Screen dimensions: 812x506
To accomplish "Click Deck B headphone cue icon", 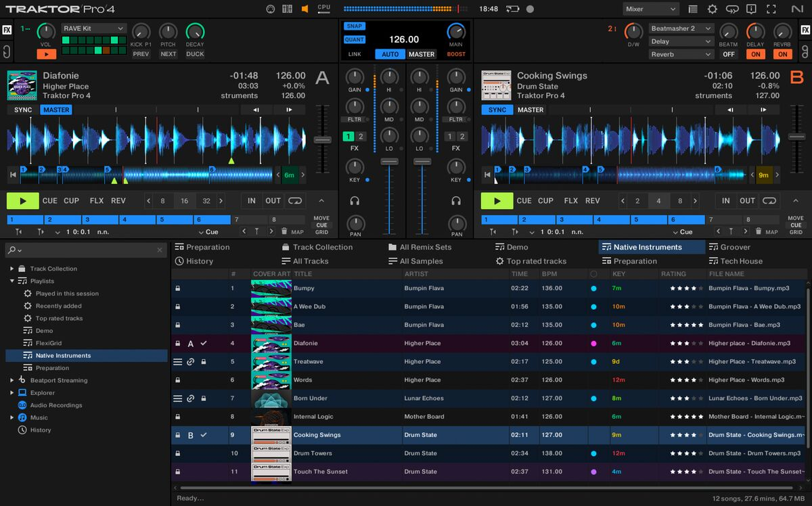I will point(456,201).
